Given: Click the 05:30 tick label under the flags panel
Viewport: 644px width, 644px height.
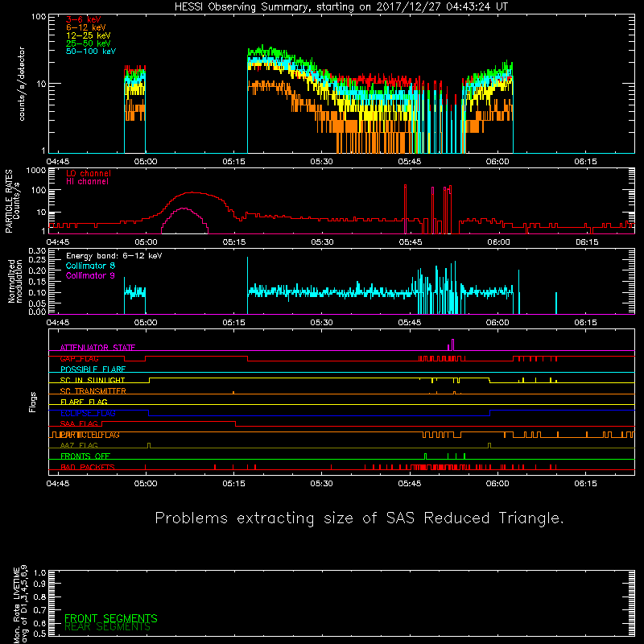Looking at the screenshot, I should (321, 484).
